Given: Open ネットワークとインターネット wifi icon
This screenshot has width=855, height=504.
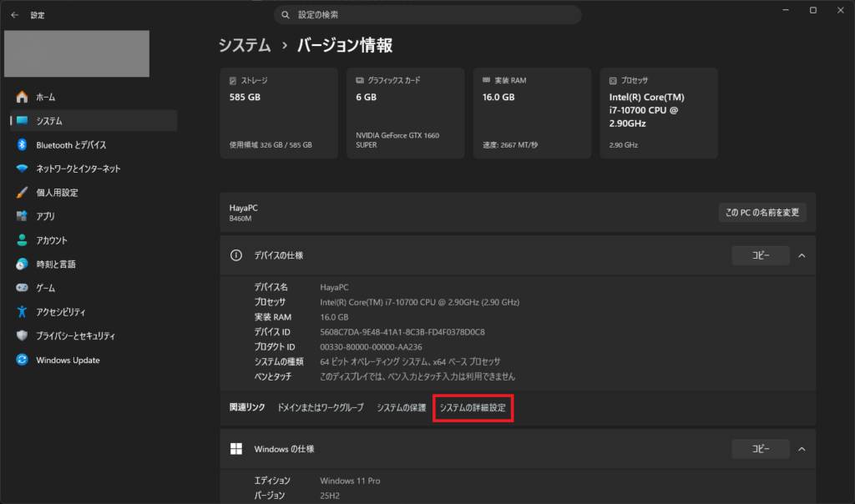Looking at the screenshot, I should pos(22,169).
